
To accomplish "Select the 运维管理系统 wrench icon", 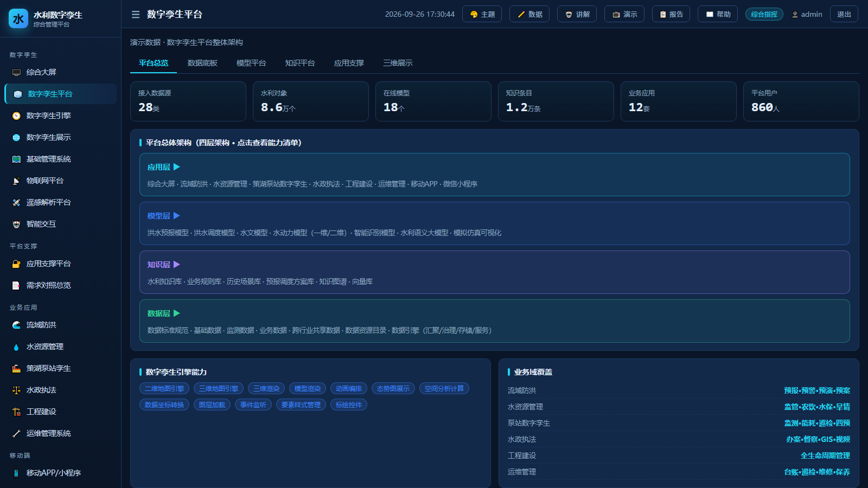I will [16, 434].
